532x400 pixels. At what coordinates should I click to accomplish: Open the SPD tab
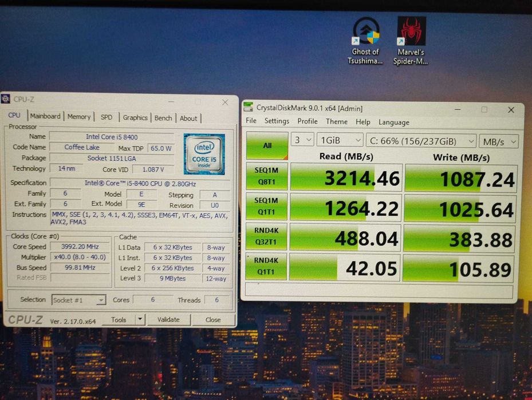point(106,117)
